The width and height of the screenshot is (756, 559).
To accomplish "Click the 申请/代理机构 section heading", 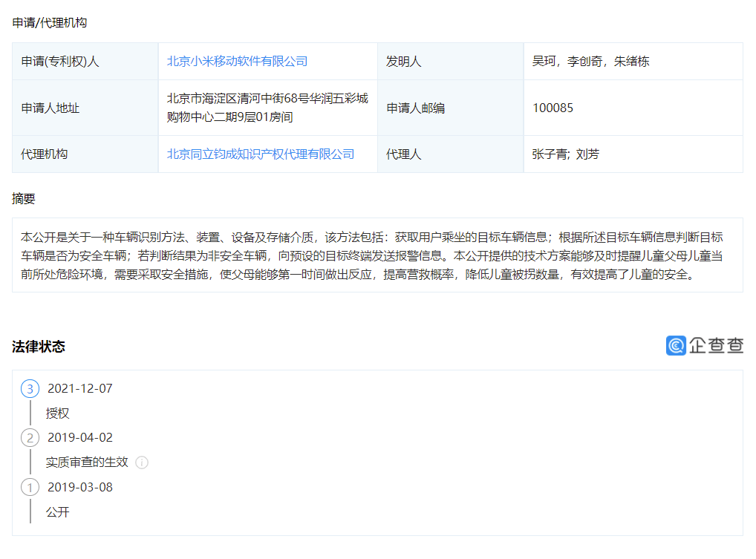I will 49,23.
